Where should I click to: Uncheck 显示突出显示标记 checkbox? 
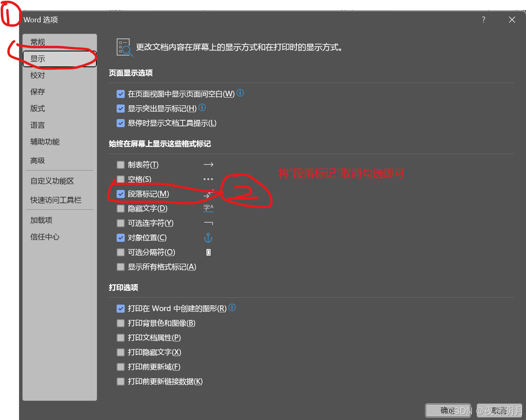click(x=121, y=109)
